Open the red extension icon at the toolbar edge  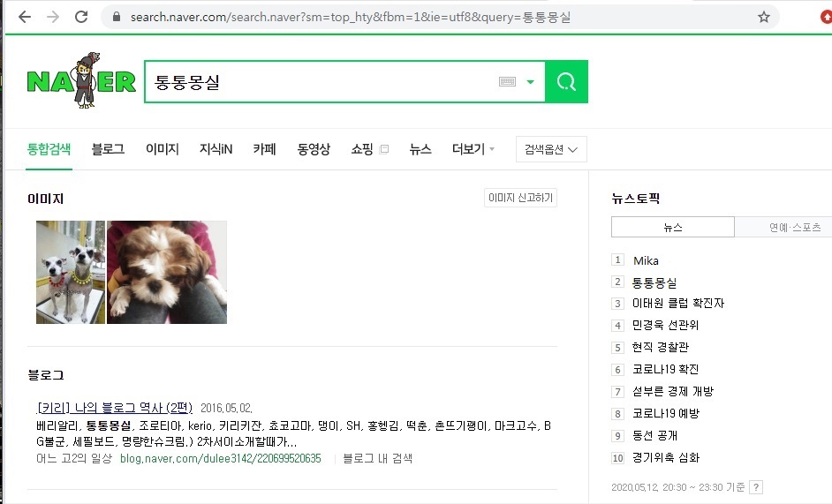[826, 17]
